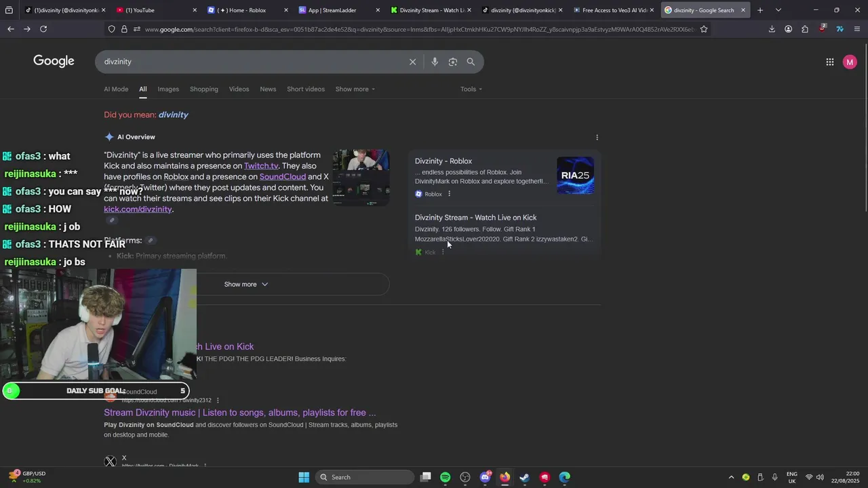Click the link chip icon under kick.com/divzinity
Screen dimensions: 868x488
(112, 220)
